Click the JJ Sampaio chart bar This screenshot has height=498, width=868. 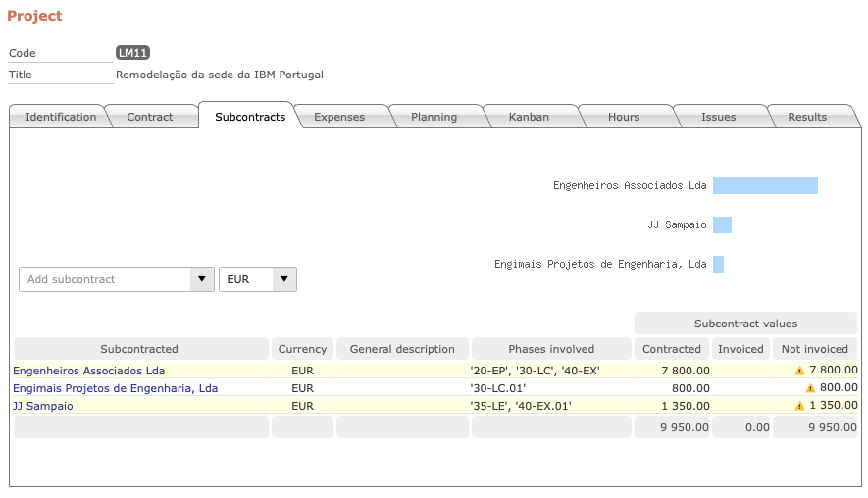[x=722, y=224]
